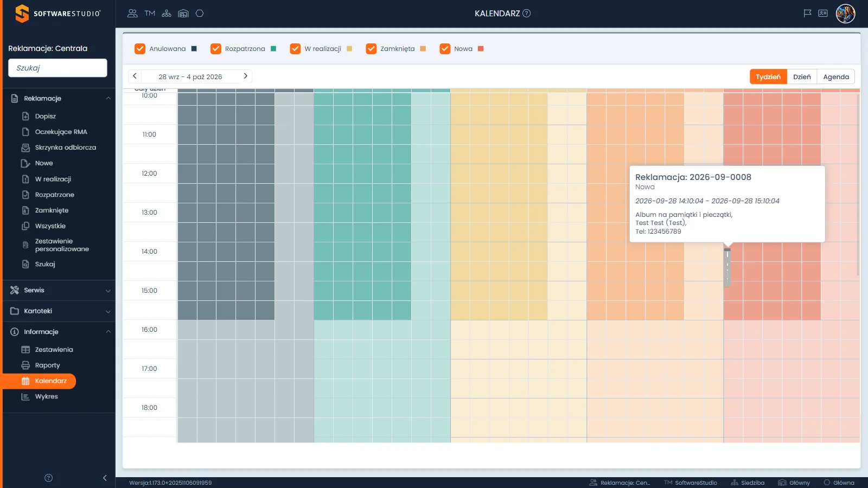This screenshot has height=488, width=868.
Task: Click the warehouse icon in top bar
Action: click(x=183, y=14)
